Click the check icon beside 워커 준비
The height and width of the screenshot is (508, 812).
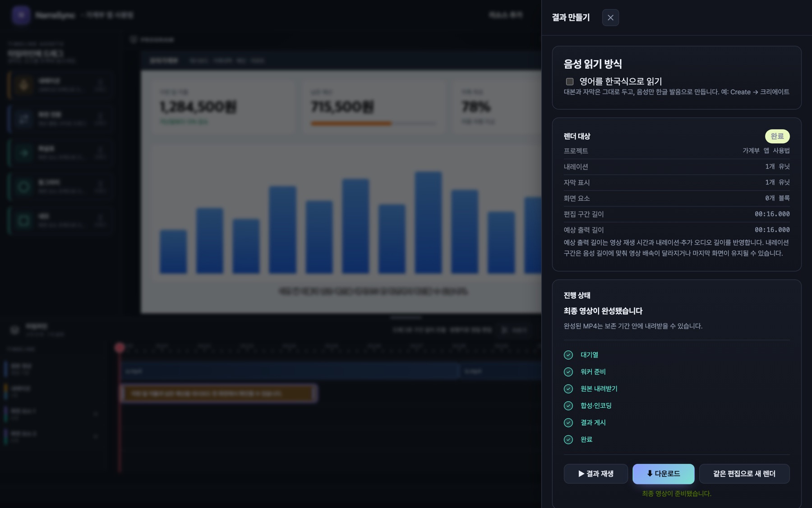[568, 372]
